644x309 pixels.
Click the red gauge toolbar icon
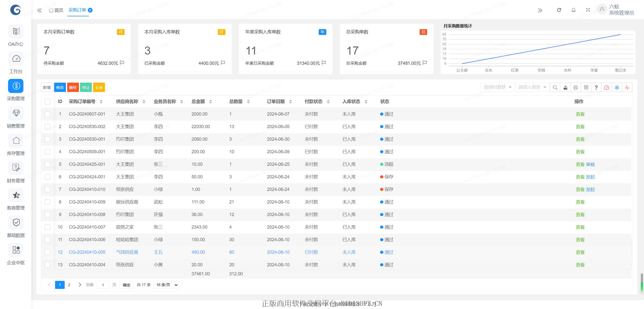[607, 87]
